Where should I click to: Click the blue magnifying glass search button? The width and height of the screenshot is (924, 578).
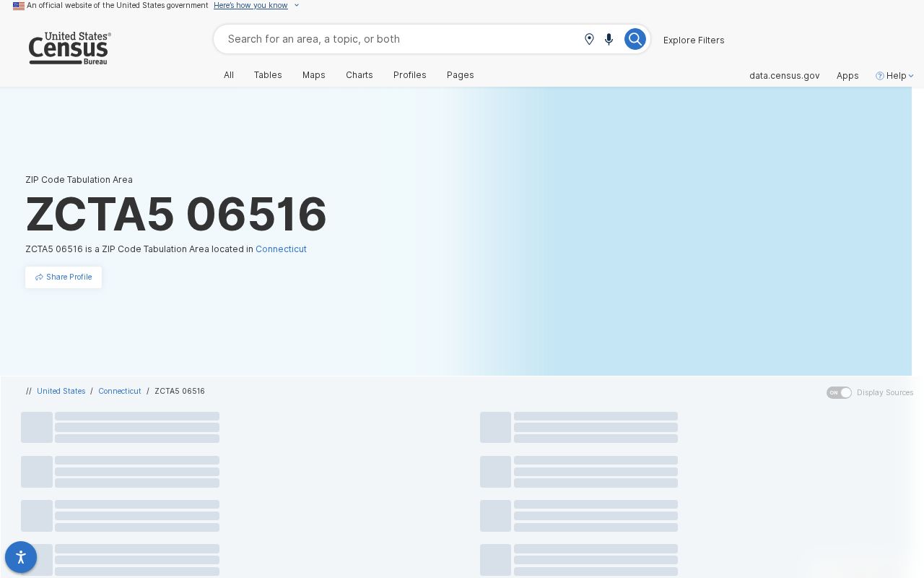635,39
